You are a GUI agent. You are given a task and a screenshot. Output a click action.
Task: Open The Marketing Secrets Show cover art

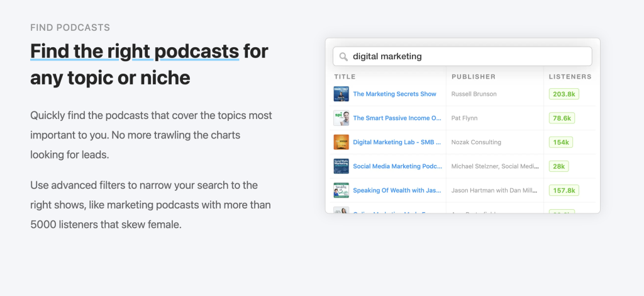[x=341, y=94]
